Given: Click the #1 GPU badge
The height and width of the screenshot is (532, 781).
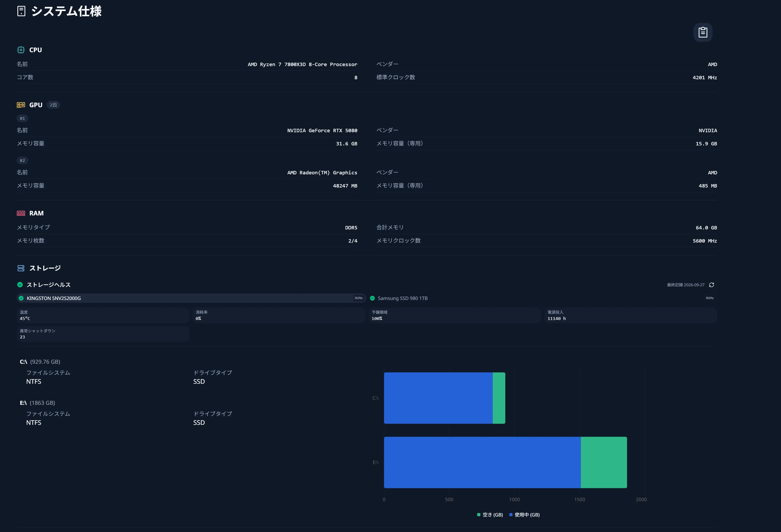Looking at the screenshot, I should tap(22, 118).
